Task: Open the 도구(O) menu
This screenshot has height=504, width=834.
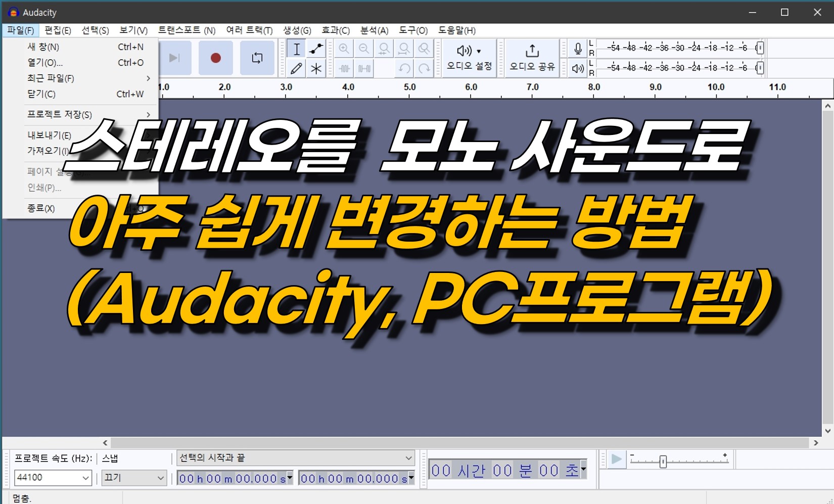Action: (413, 30)
